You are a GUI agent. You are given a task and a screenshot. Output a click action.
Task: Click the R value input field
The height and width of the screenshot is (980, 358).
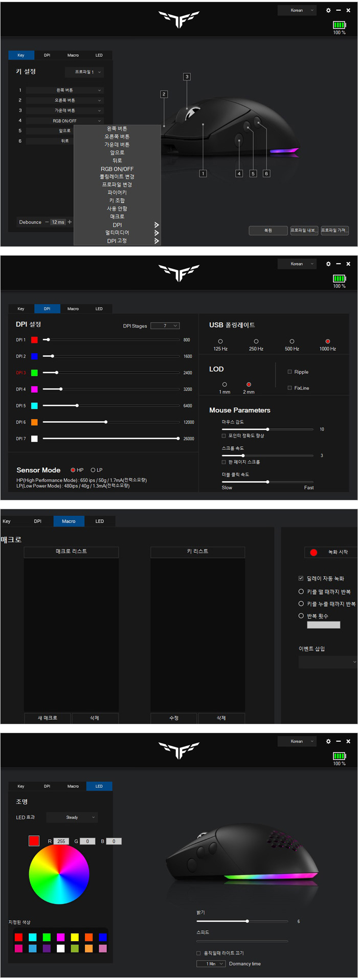tap(61, 841)
